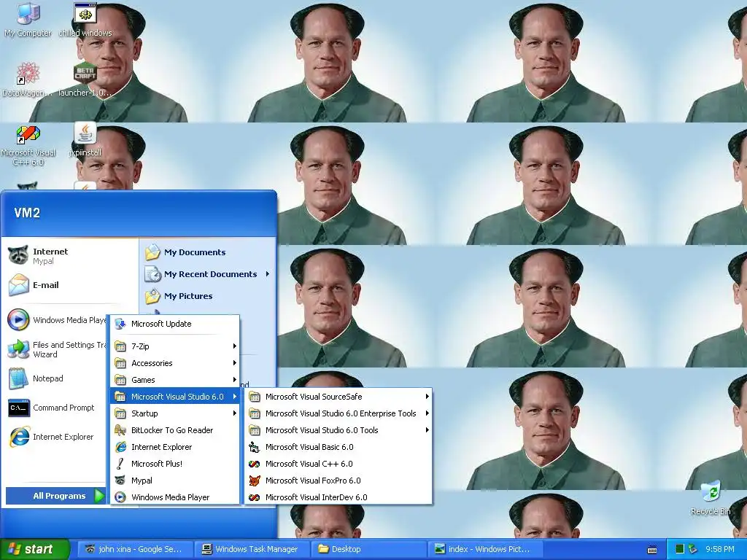Click the Start button
747x560 pixels.
point(34,549)
